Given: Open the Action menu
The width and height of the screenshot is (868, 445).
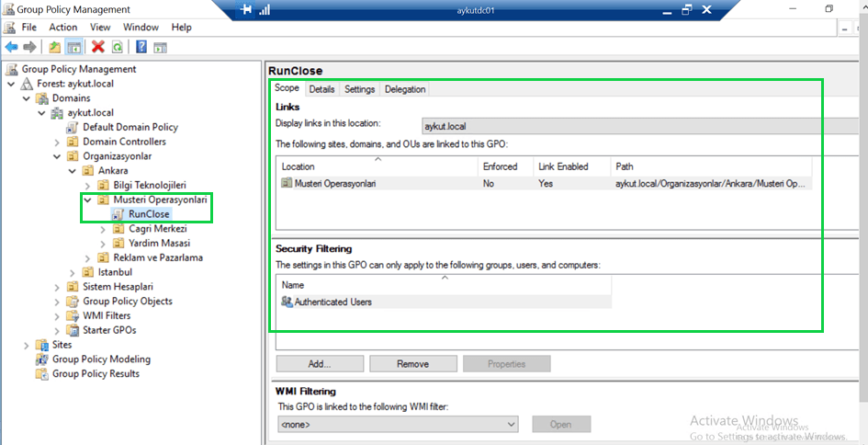Looking at the screenshot, I should click(63, 28).
